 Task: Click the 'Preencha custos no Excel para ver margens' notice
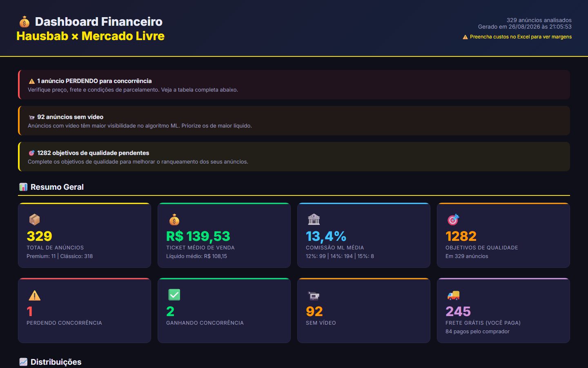tap(521, 37)
